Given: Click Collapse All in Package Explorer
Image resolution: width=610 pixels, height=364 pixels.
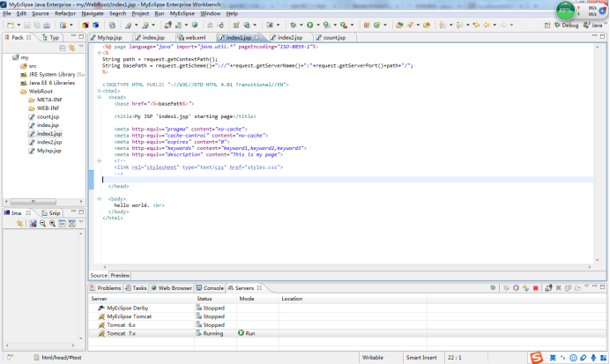Looking at the screenshot, I should click(x=63, y=48).
